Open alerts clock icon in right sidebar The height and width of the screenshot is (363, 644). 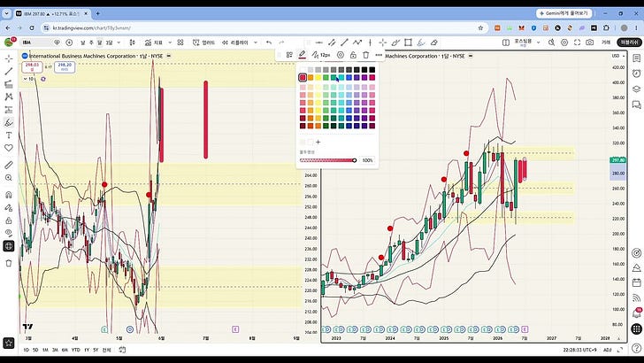(x=637, y=73)
